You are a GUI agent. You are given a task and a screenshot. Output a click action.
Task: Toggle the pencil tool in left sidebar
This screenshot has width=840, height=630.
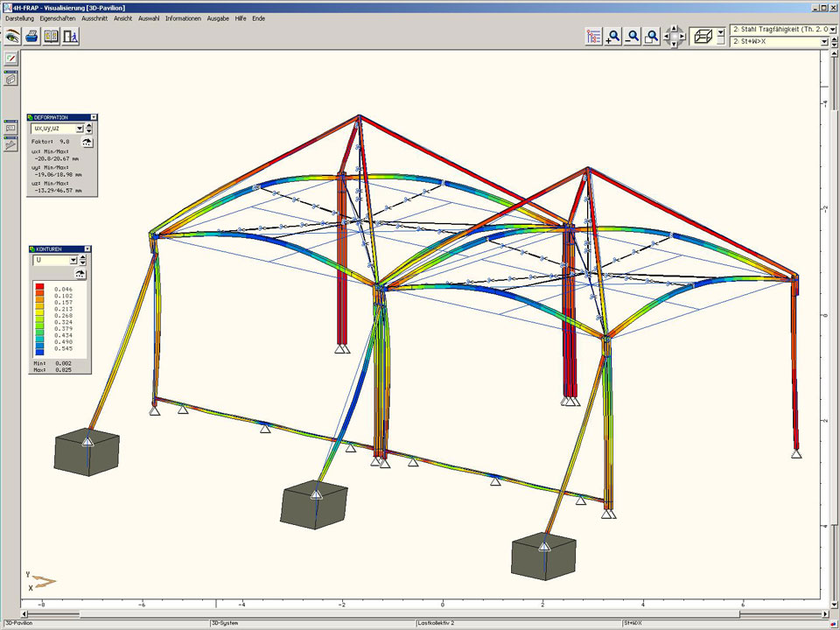tap(10, 59)
